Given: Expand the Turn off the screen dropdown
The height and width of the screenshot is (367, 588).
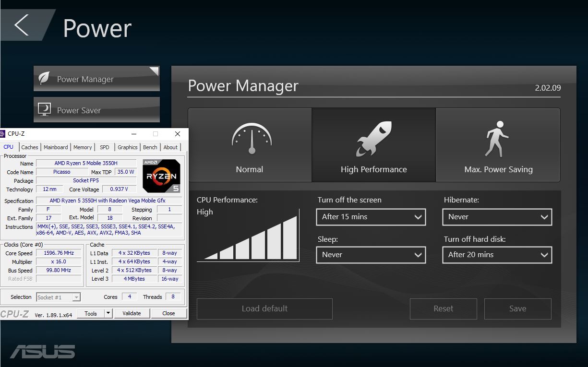Looking at the screenshot, I should (371, 217).
